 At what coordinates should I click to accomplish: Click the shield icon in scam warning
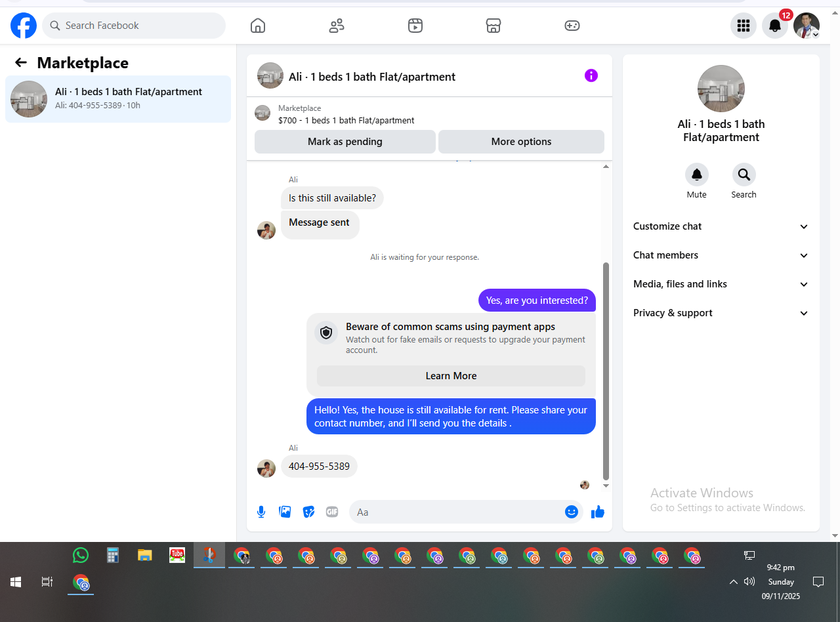(x=326, y=333)
